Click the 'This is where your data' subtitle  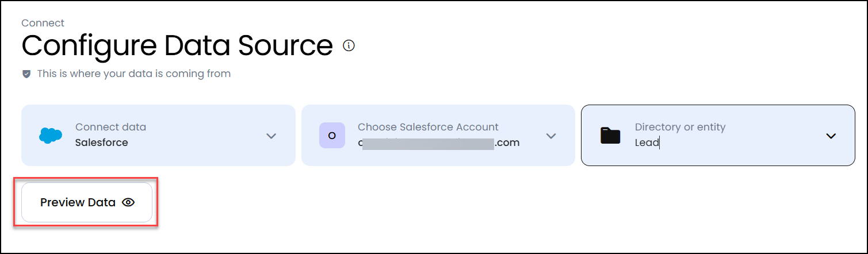coord(133,74)
